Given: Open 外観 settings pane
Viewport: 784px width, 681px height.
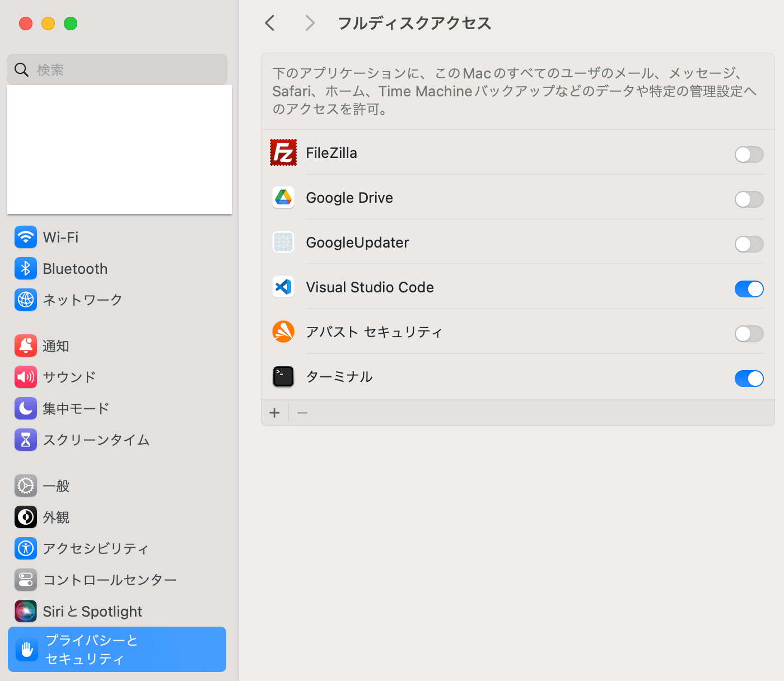Looking at the screenshot, I should tap(117, 517).
